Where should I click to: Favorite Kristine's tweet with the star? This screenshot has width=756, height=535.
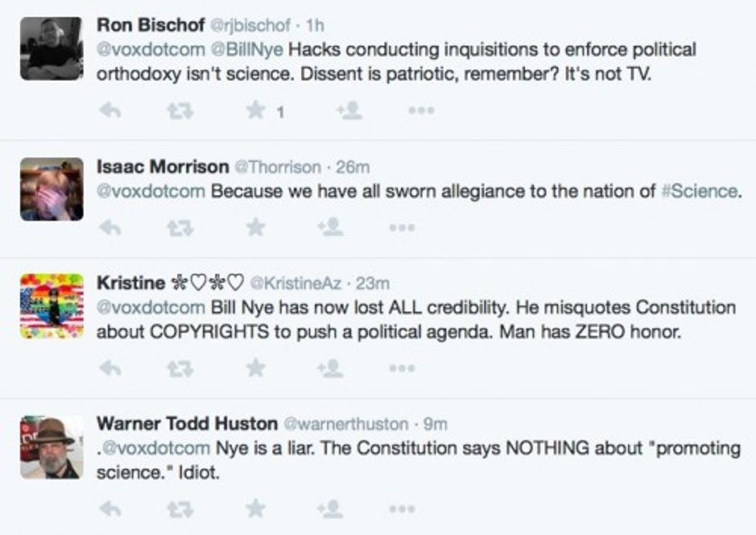click(x=256, y=368)
